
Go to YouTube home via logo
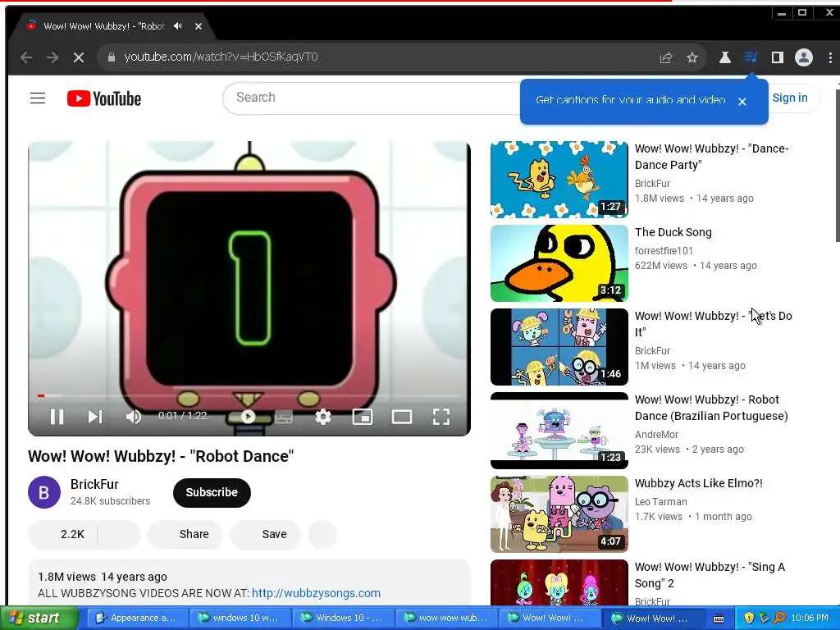tap(104, 98)
